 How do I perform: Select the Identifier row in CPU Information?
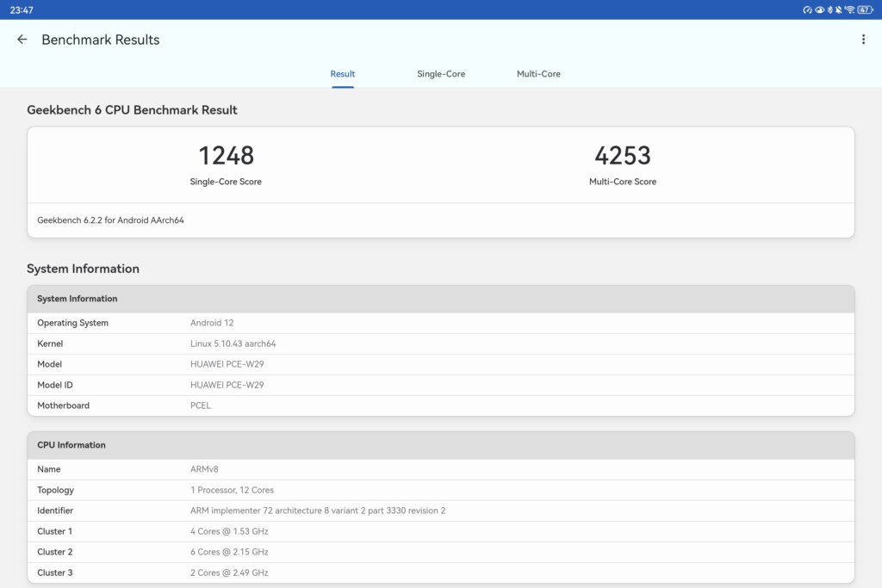pos(440,511)
